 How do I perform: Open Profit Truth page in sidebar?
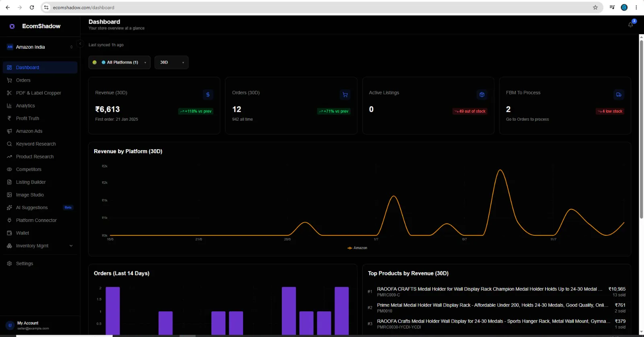coord(40,119)
